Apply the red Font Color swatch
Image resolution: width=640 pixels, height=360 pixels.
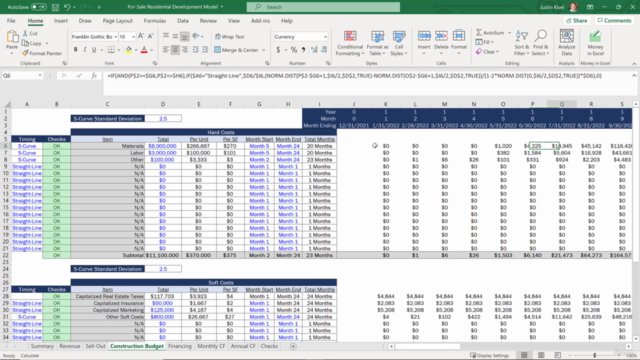click(x=144, y=50)
